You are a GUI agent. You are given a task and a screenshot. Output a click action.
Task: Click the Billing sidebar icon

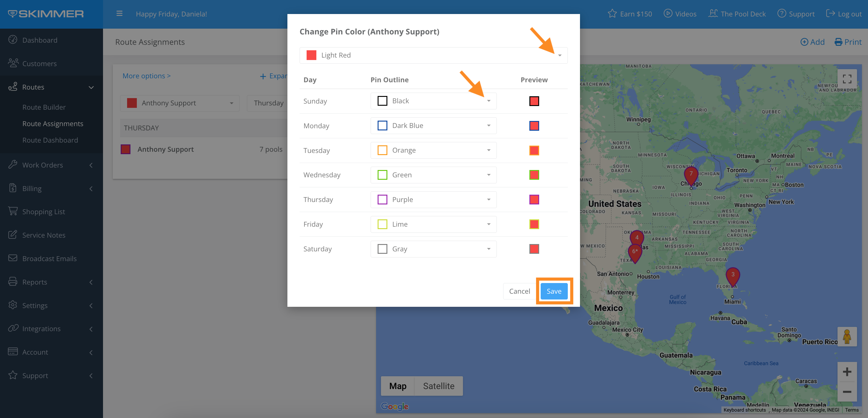click(x=13, y=188)
